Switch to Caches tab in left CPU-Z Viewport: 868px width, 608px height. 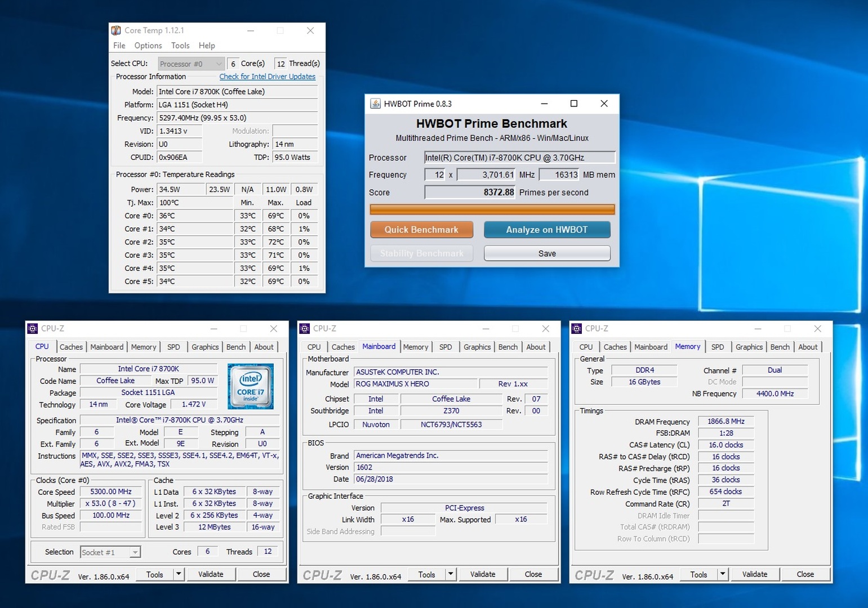71,347
